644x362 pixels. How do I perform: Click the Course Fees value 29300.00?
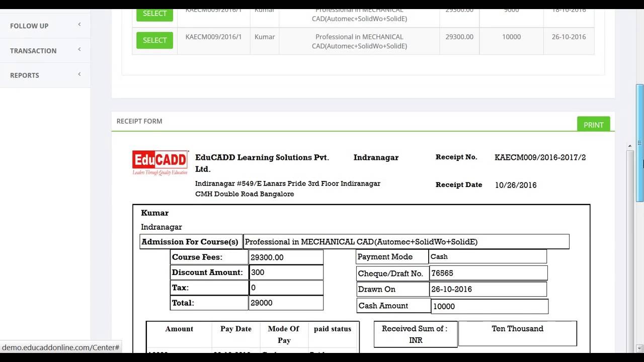coord(286,257)
